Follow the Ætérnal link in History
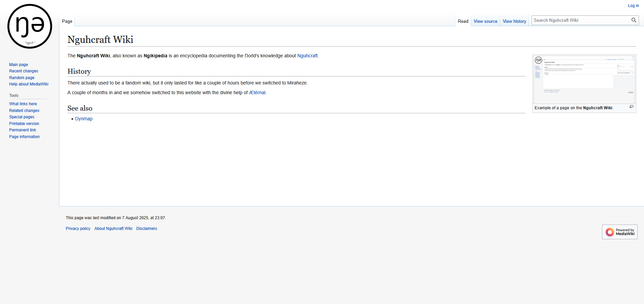Viewport: 644px width, 304px height. (257, 93)
